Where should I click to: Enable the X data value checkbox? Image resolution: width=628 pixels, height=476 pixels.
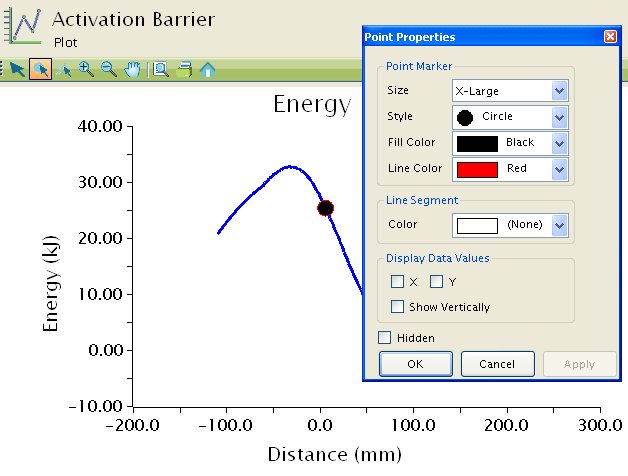(397, 282)
